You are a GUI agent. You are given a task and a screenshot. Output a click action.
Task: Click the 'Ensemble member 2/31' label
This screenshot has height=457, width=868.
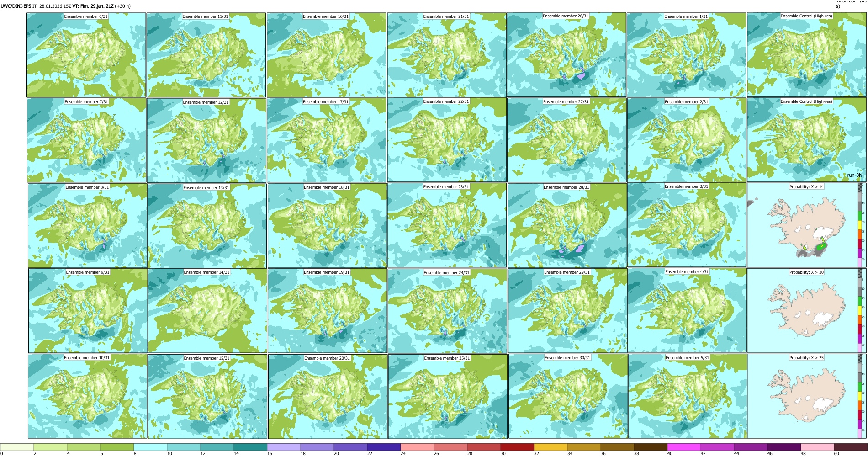686,102
